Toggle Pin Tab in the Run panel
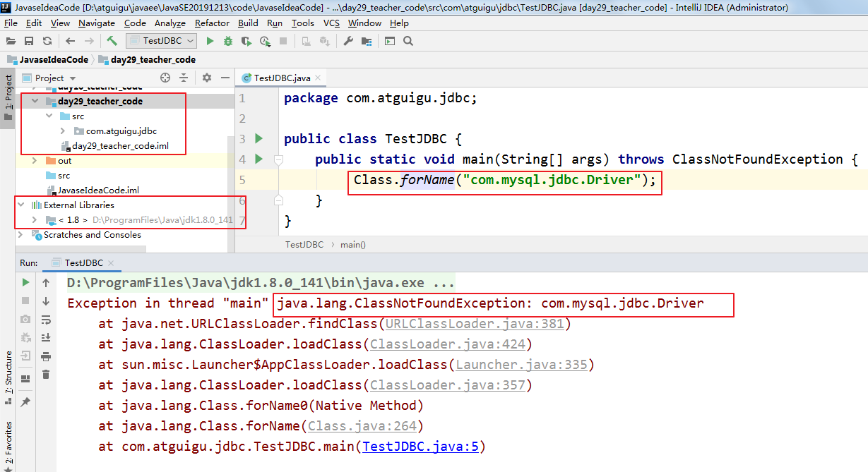The height and width of the screenshot is (472, 868). click(25, 401)
